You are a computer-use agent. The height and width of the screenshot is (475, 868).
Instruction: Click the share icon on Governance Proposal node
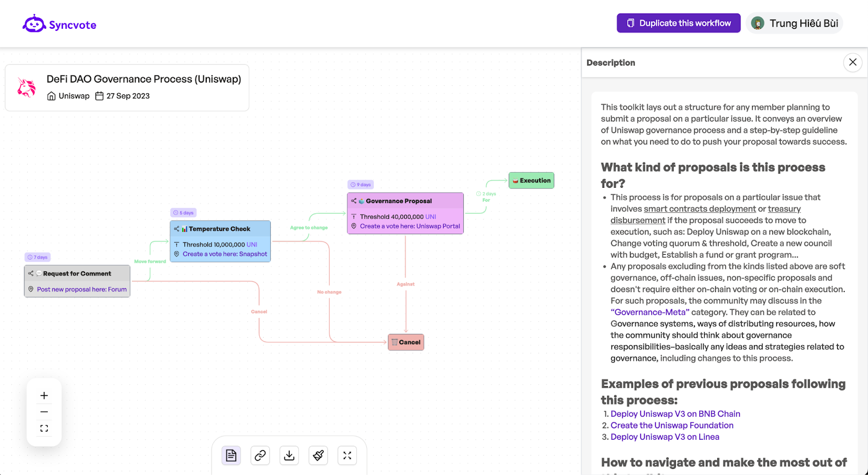[354, 201]
